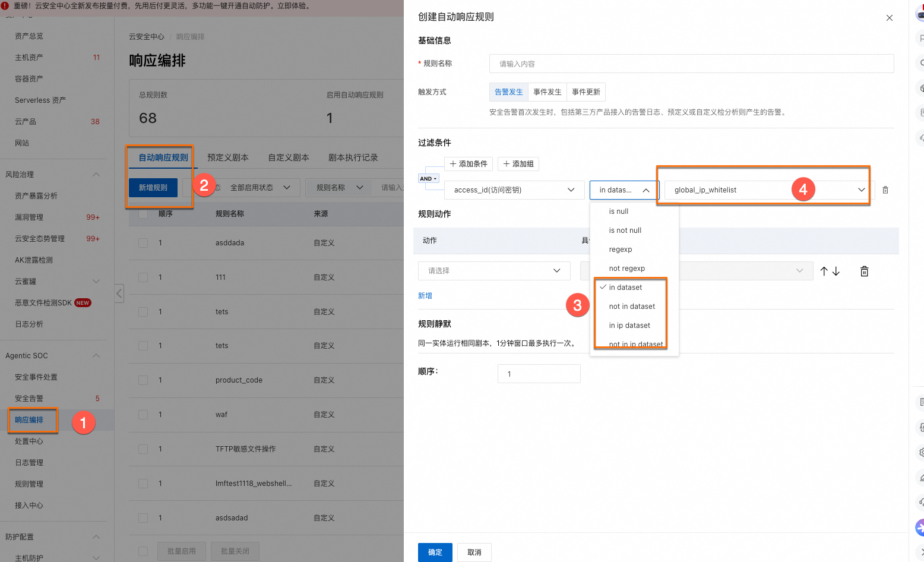Click the lmftest1118_webshell rule name
924x562 pixels.
[254, 484]
